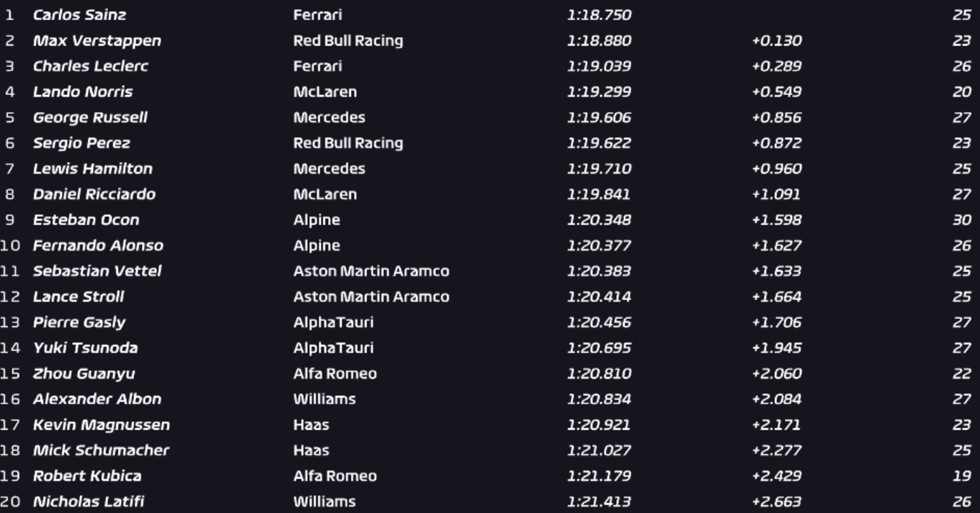The width and height of the screenshot is (980, 513).
Task: Select Pierre Gasly's AlphaTauri team label
Action: (x=333, y=322)
